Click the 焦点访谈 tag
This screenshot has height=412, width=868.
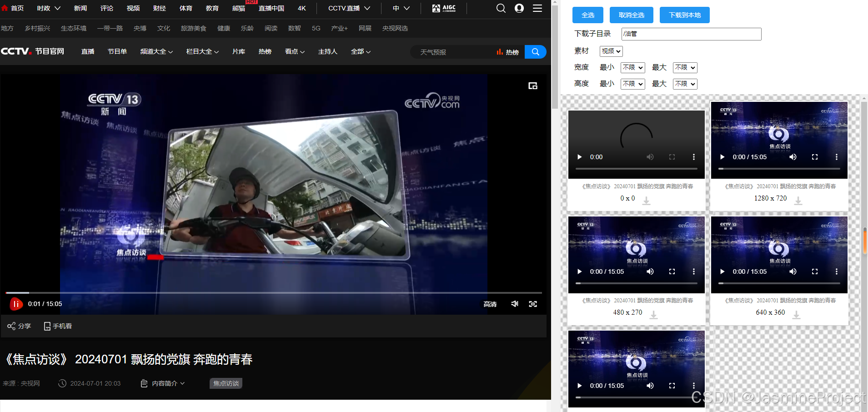(x=226, y=383)
